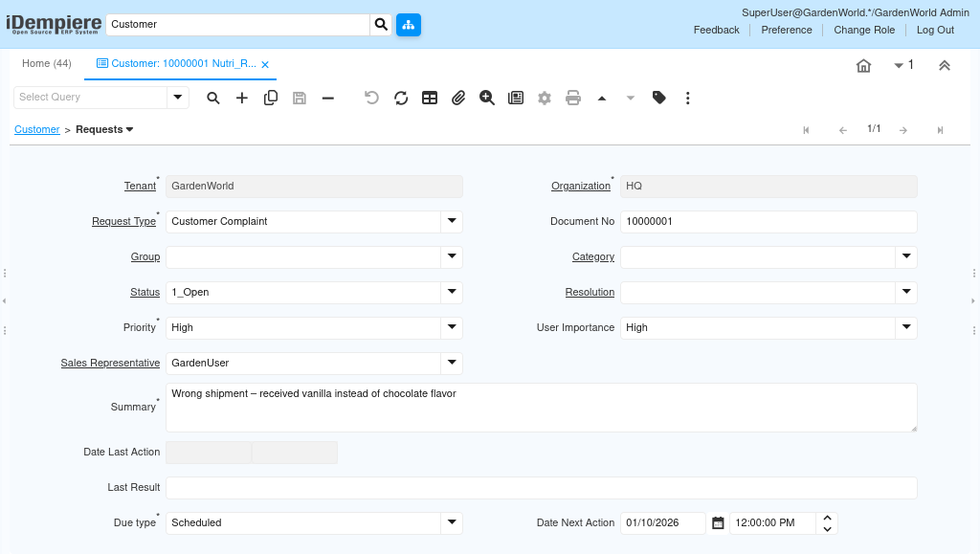Click the Log Out link
980x554 pixels.
[935, 30]
